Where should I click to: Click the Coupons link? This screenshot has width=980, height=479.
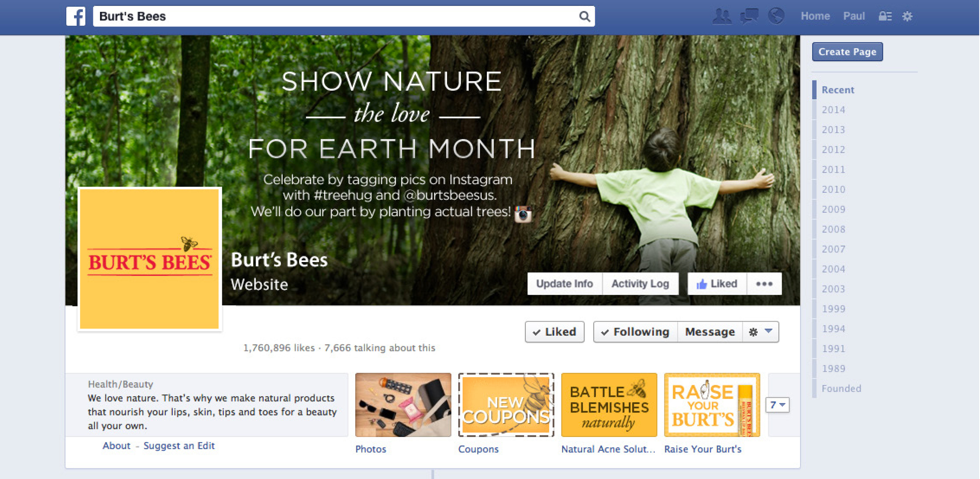click(x=478, y=449)
